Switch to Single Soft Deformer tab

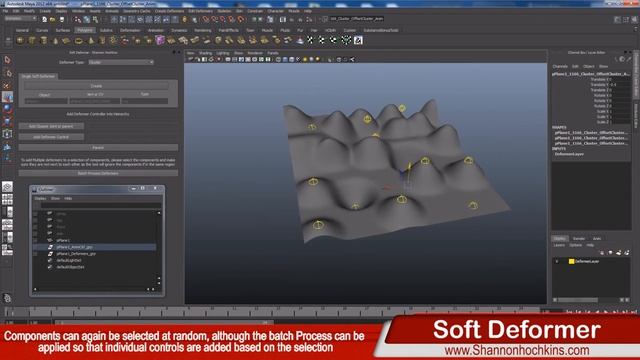(38, 76)
